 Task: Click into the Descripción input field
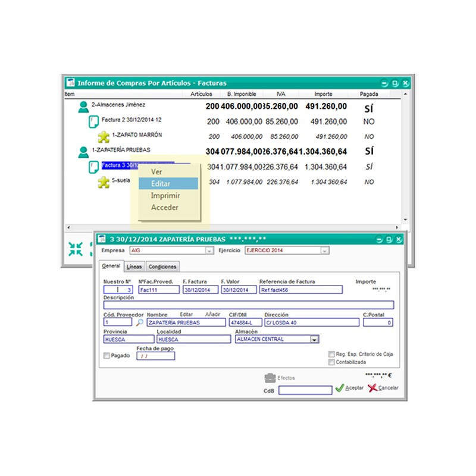(x=247, y=305)
